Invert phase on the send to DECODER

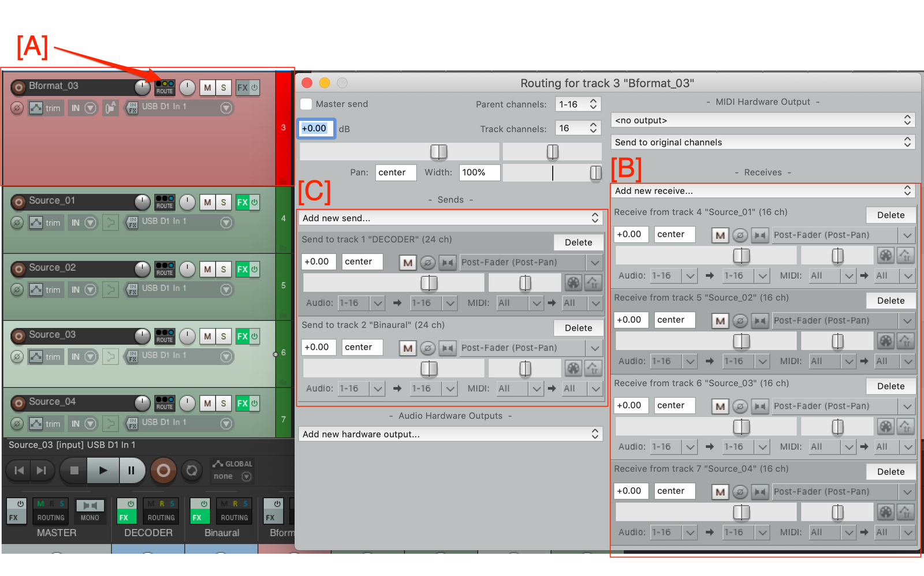pyautogui.click(x=427, y=263)
